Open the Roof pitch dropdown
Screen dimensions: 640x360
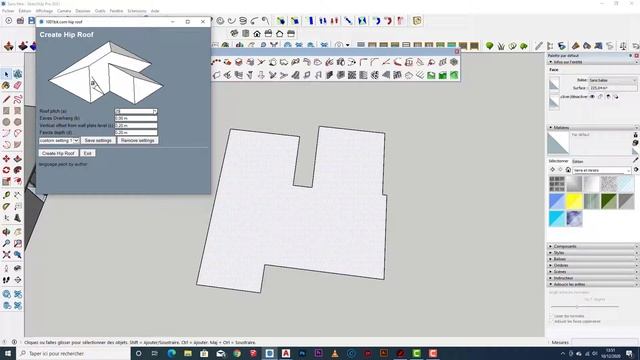coord(154,111)
